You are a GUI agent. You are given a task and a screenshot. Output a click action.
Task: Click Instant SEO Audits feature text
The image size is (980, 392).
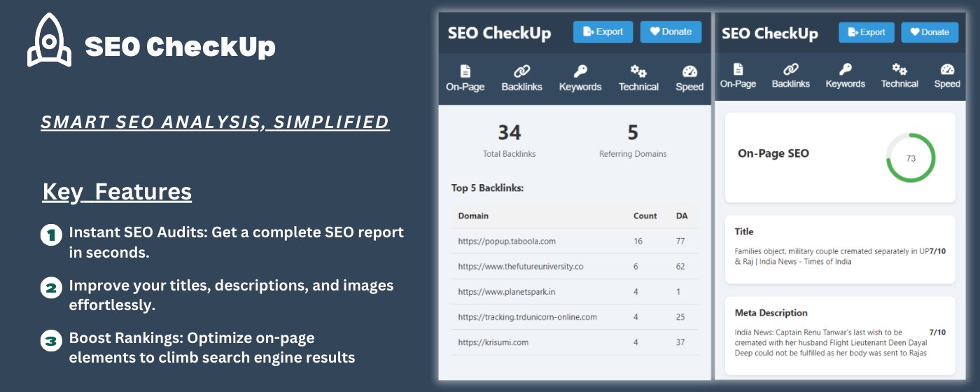(x=236, y=242)
